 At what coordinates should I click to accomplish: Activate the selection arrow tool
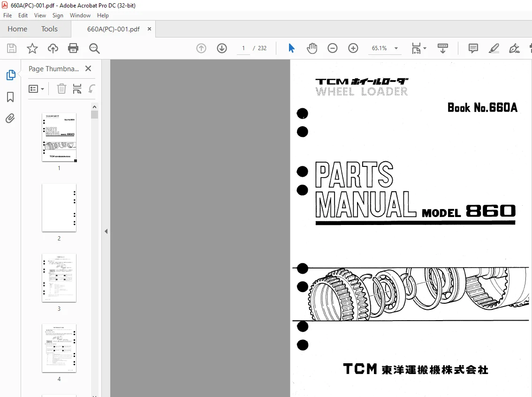tap(291, 48)
